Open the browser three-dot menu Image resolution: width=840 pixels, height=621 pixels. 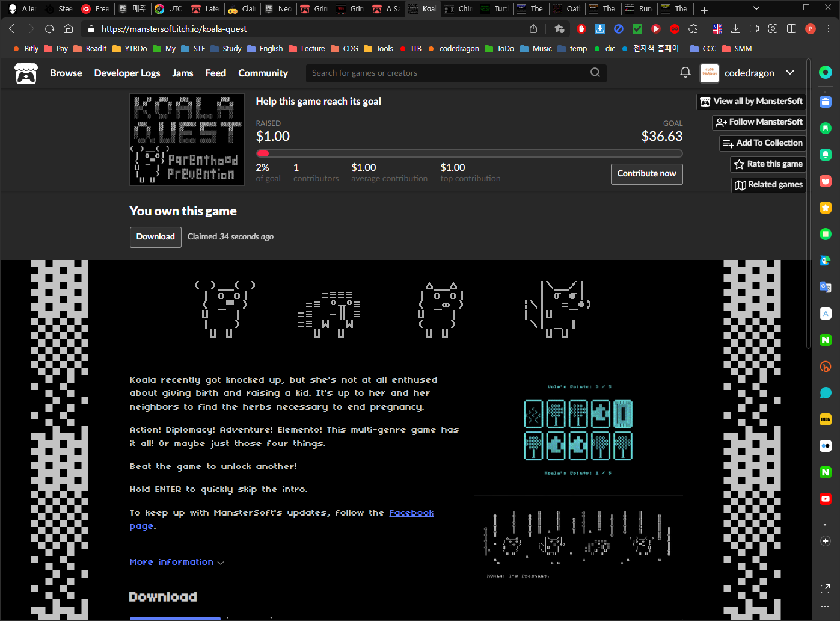click(829, 29)
